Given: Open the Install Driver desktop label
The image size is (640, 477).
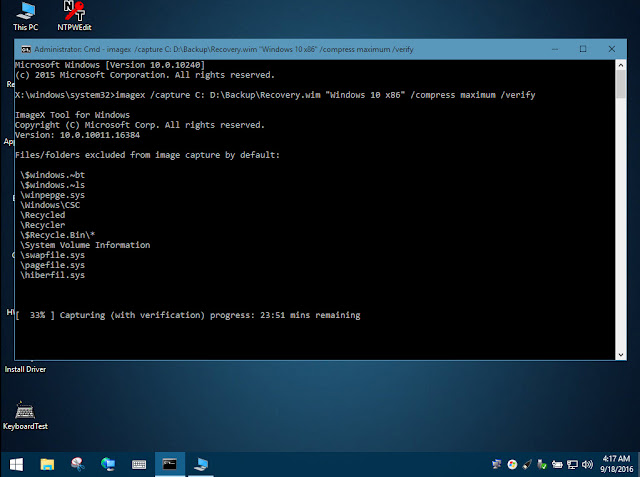Looking at the screenshot, I should click(x=25, y=369).
